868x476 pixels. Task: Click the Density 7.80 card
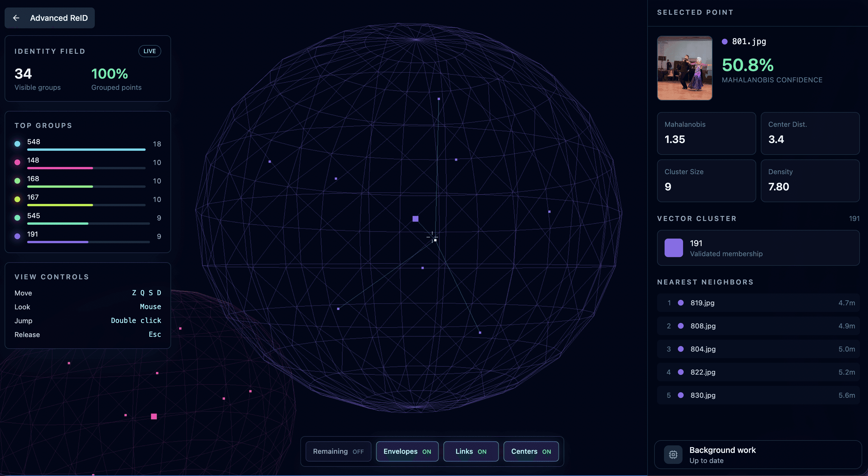click(810, 181)
